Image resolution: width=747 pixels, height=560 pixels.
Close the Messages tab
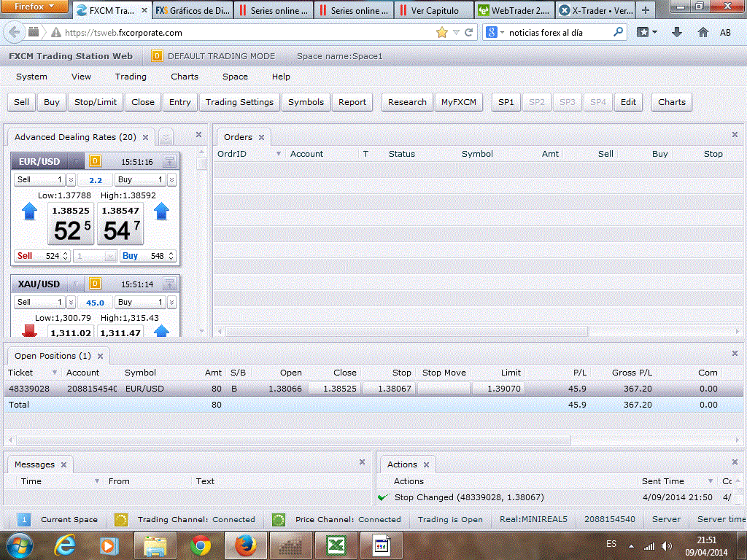(63, 464)
